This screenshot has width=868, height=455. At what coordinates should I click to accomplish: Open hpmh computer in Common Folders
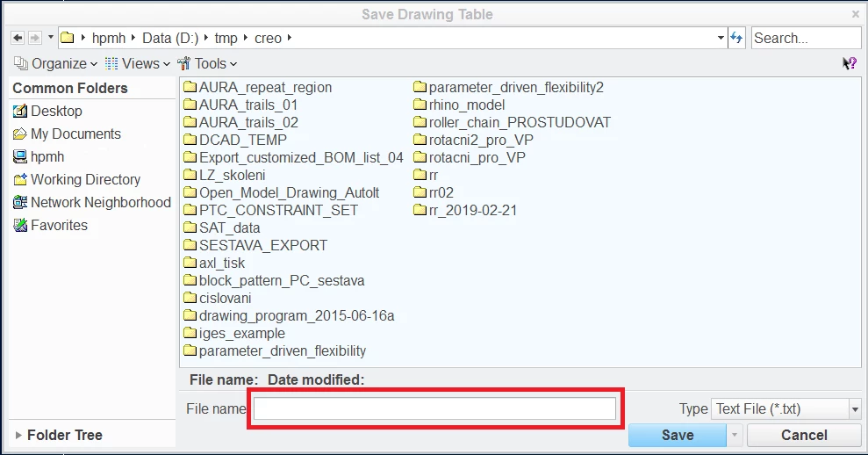pos(39,157)
